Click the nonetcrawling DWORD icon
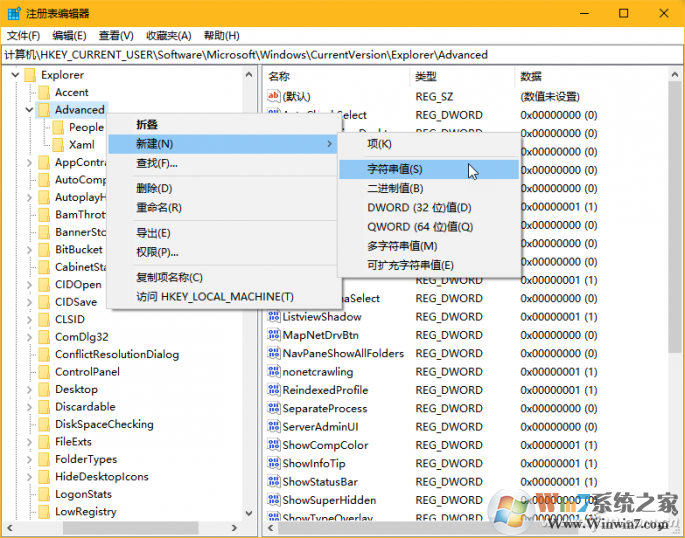Image resolution: width=685 pixels, height=538 pixels. (x=273, y=372)
